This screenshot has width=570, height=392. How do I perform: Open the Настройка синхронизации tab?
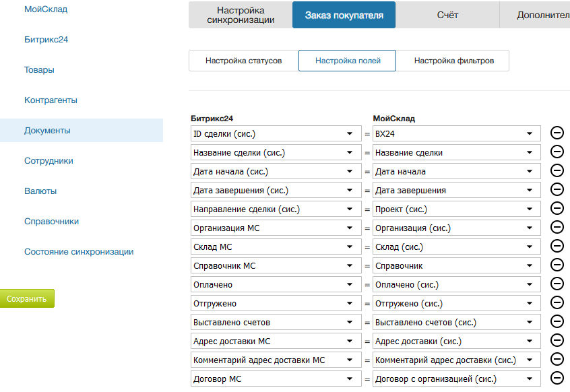click(x=241, y=15)
